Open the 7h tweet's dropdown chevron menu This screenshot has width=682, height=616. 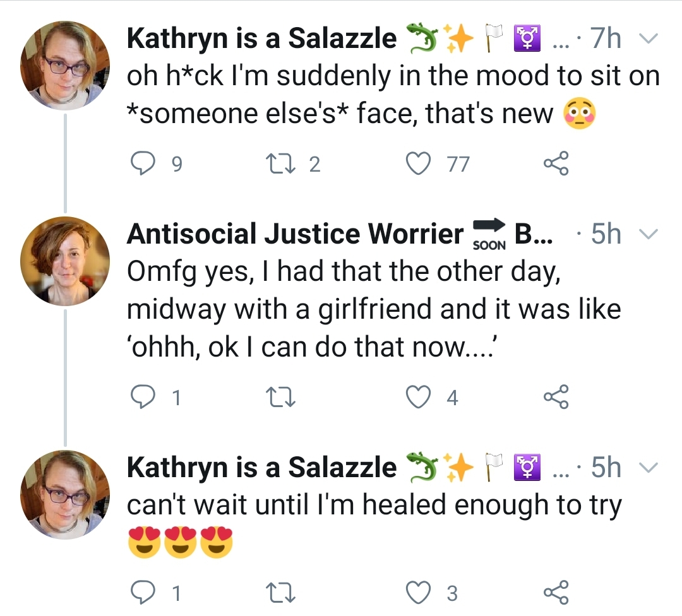click(648, 38)
